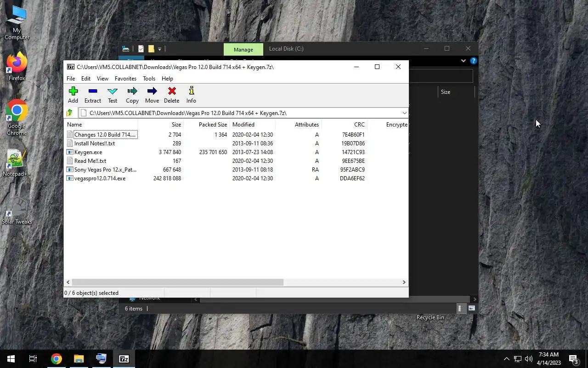Sort by the CRC column header
This screenshot has width=588, height=368.
point(344,125)
